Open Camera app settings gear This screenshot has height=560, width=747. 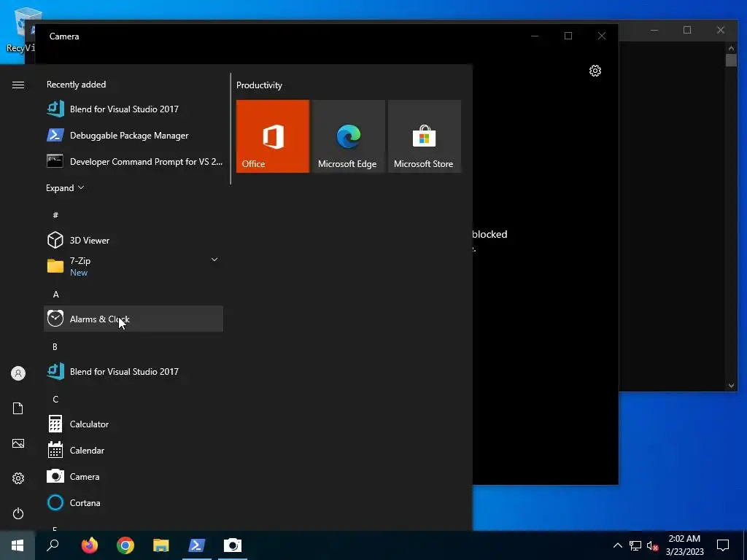(x=595, y=71)
